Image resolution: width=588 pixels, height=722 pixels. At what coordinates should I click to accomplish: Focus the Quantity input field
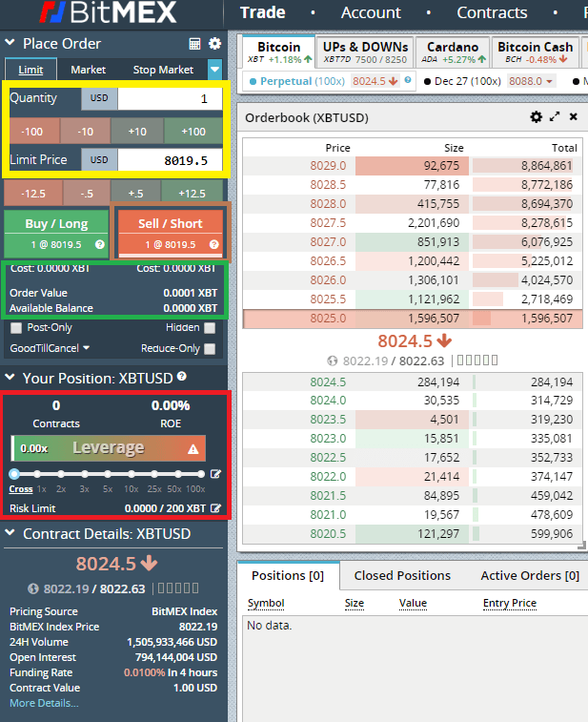coord(170,98)
